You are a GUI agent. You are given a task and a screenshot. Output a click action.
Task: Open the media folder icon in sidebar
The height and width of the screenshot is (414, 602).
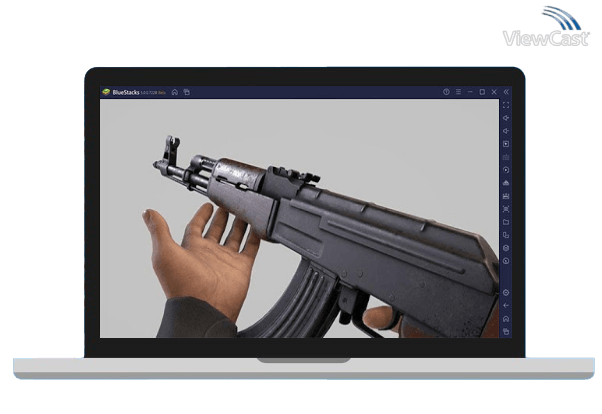506,222
